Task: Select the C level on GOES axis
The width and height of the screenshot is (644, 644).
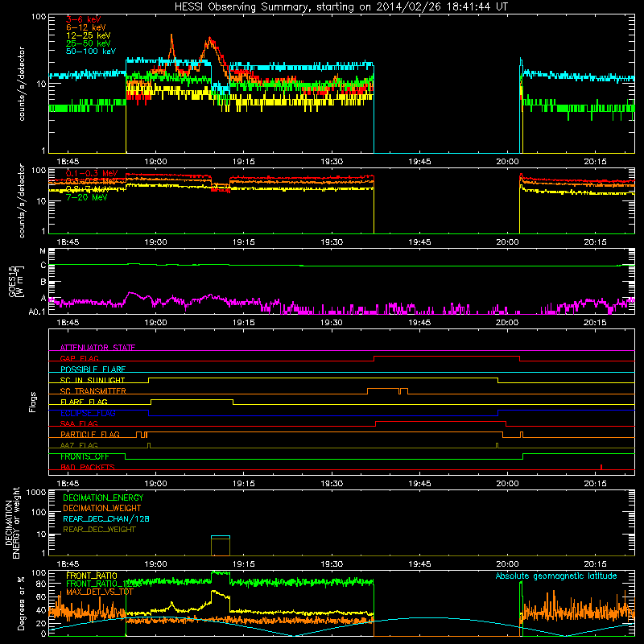Action: 43,266
